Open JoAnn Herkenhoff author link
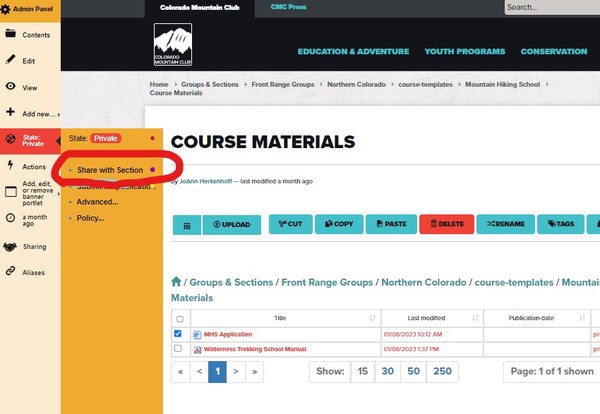This screenshot has height=414, width=600. (x=205, y=181)
